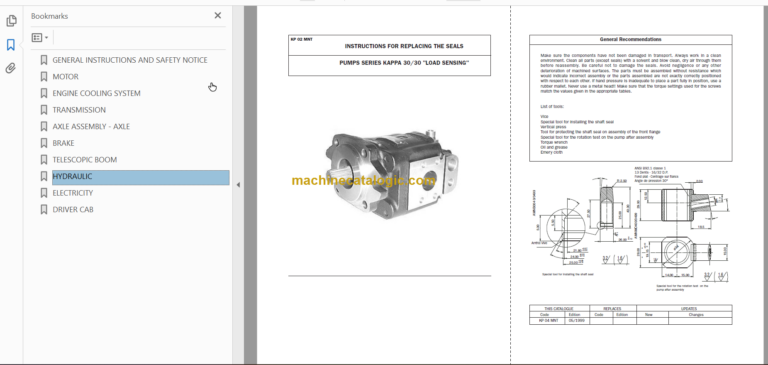Click the 'List of tools:' text
Image resolution: width=768 pixels, height=365 pixels.
552,106
